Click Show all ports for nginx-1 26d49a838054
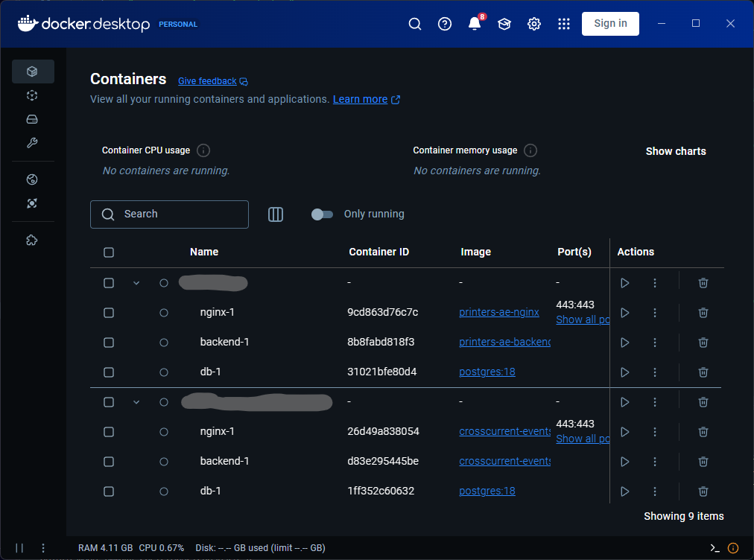The image size is (754, 560). click(x=583, y=439)
